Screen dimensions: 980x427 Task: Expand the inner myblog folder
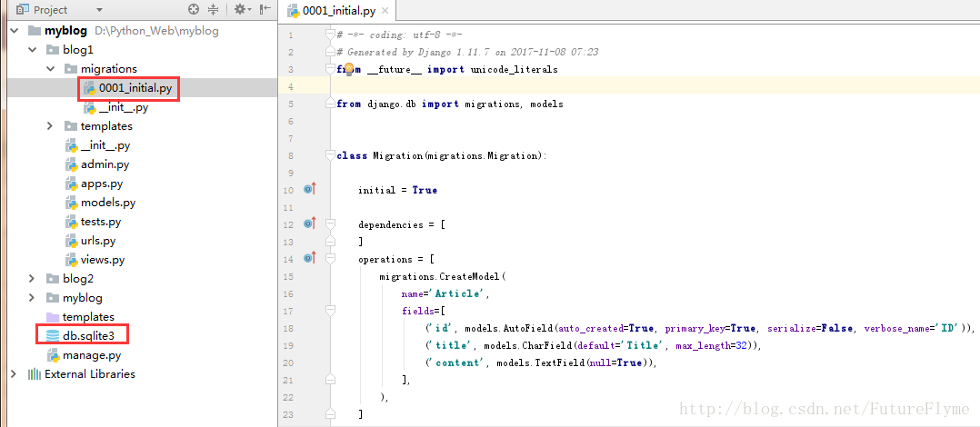[x=32, y=298]
